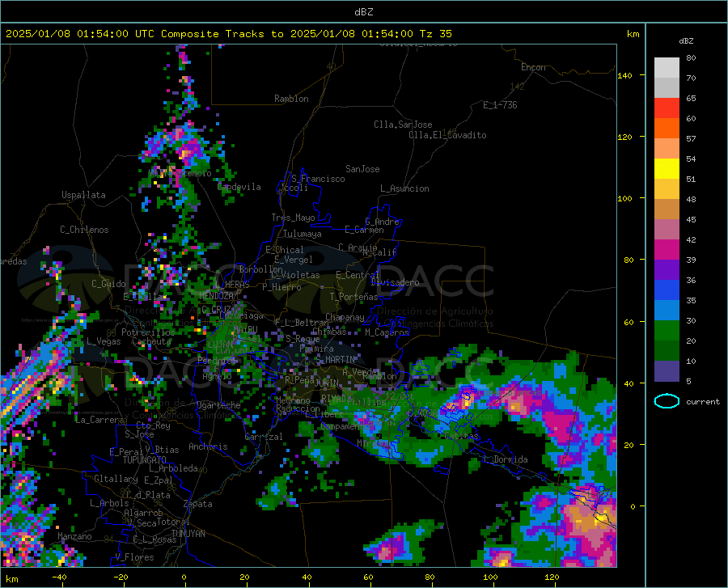
Task: Click the 'L_Asuncion' map label
Action: coord(404,188)
